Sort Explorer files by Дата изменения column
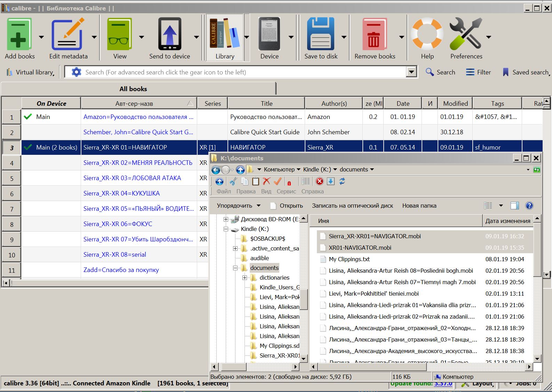The width and height of the screenshot is (552, 392). coord(507,221)
